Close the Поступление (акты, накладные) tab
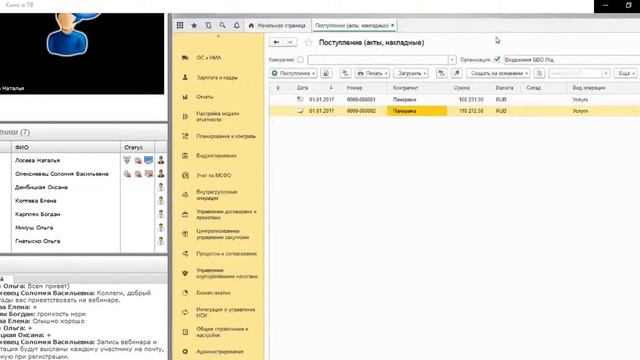The height and width of the screenshot is (360, 640). 393,25
